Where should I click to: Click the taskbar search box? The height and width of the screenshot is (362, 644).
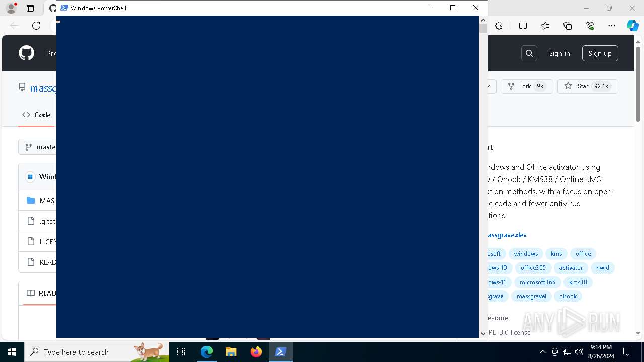tap(97, 352)
